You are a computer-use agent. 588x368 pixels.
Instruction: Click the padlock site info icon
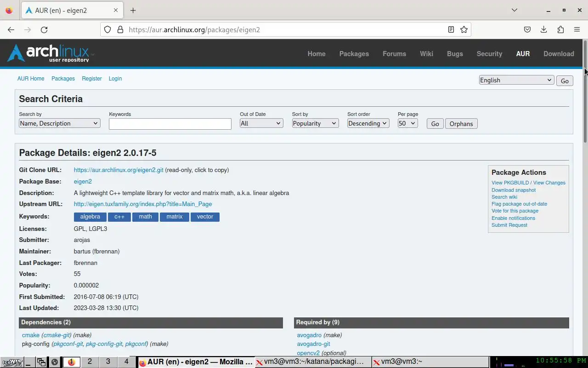pos(120,29)
